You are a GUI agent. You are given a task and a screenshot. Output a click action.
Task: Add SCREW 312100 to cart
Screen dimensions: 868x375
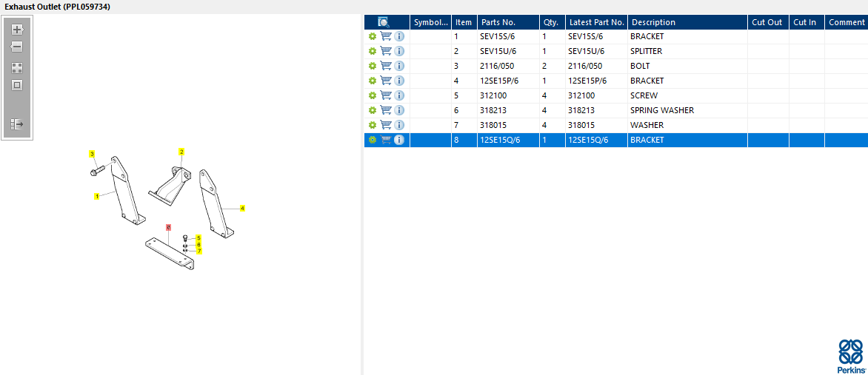pyautogui.click(x=386, y=95)
